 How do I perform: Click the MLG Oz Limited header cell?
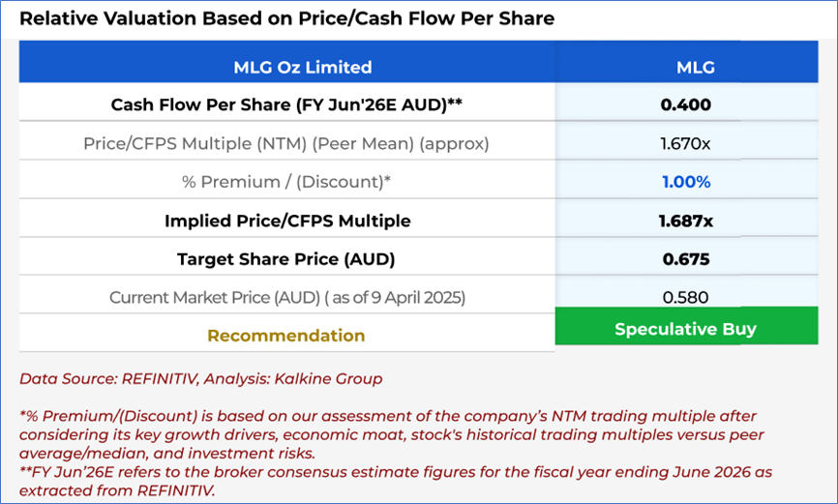point(302,67)
